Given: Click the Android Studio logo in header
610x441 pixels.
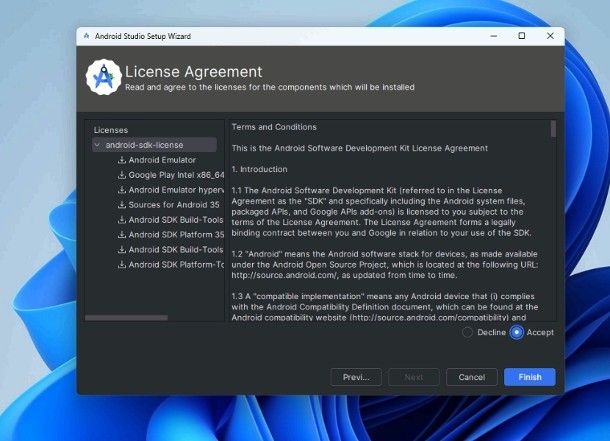Looking at the screenshot, I should tap(103, 77).
